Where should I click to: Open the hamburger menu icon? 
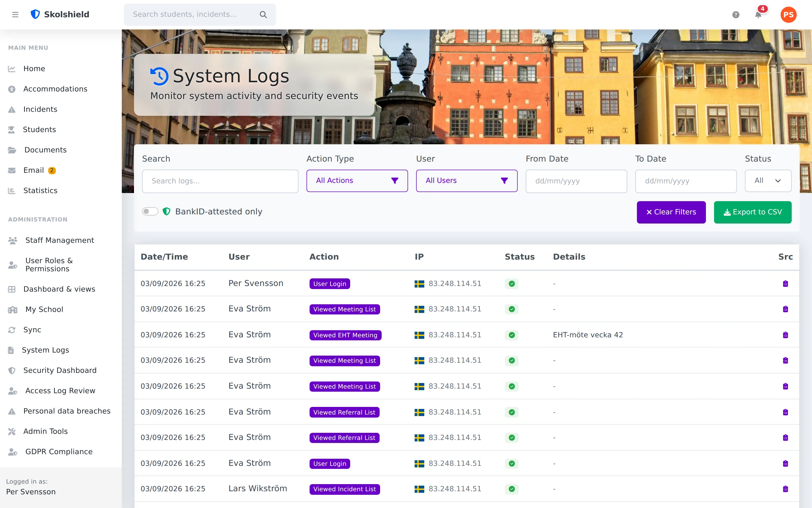(15, 14)
